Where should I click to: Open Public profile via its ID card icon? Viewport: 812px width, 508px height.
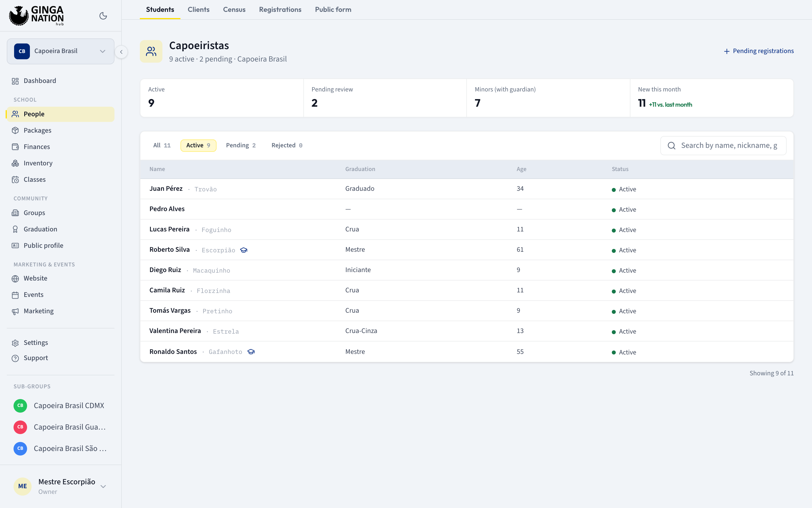pyautogui.click(x=15, y=246)
